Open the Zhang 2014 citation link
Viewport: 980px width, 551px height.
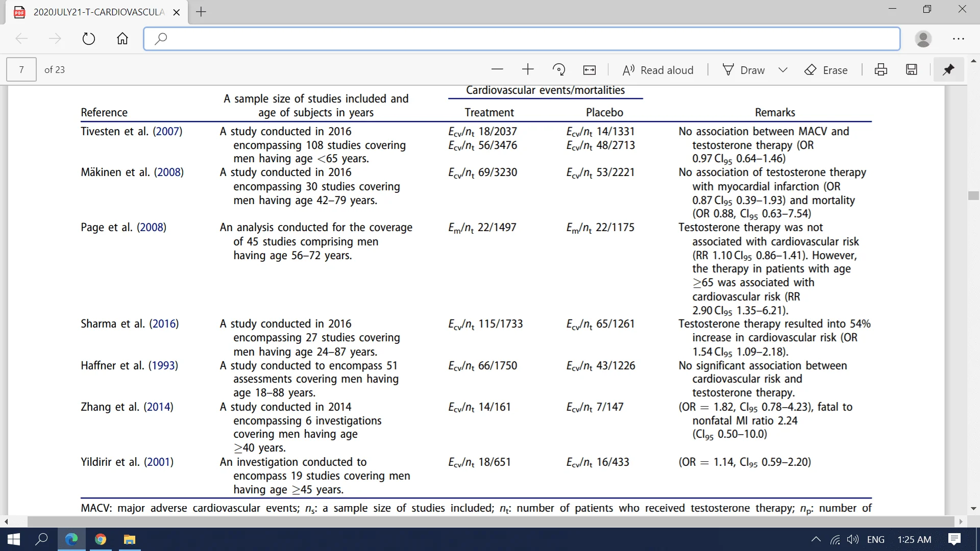coord(159,407)
